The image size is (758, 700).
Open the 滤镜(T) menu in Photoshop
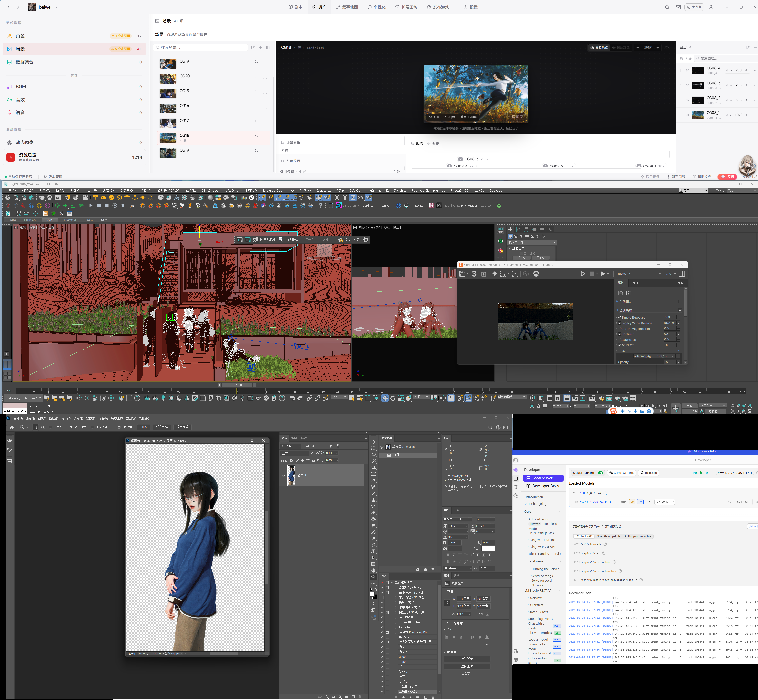[x=90, y=419]
